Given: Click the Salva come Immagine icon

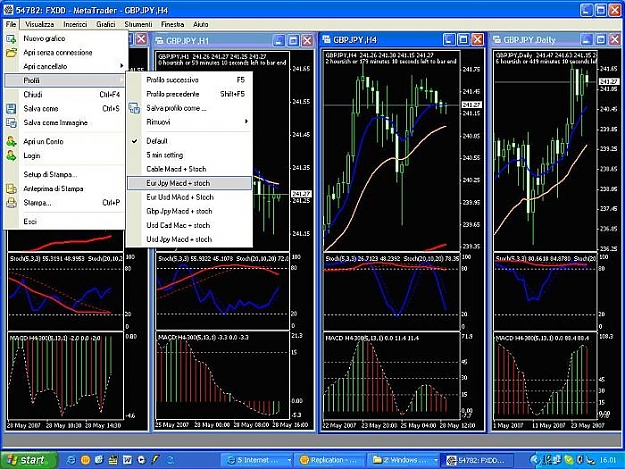Looking at the screenshot, I should [11, 123].
